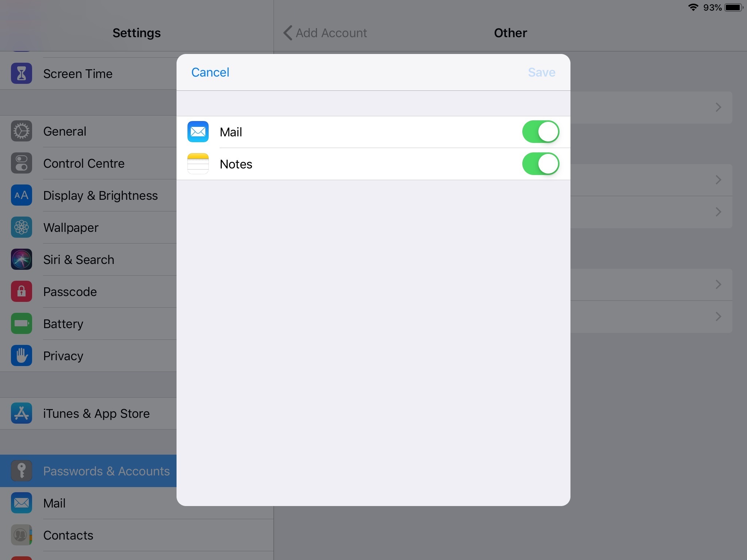Tap the iTunes & App Store icon

coord(22,413)
